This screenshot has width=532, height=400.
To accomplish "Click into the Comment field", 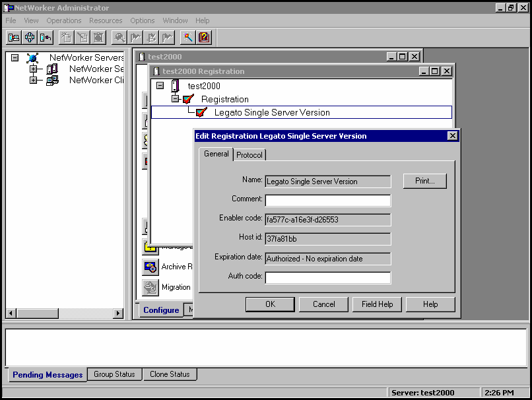I will point(328,201).
